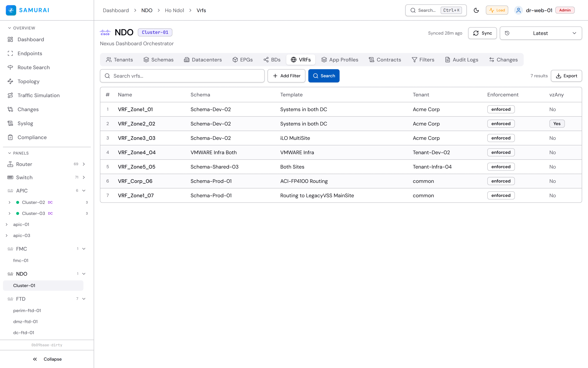Click the Topology icon in sidebar
The image size is (588, 368).
pos(10,81)
